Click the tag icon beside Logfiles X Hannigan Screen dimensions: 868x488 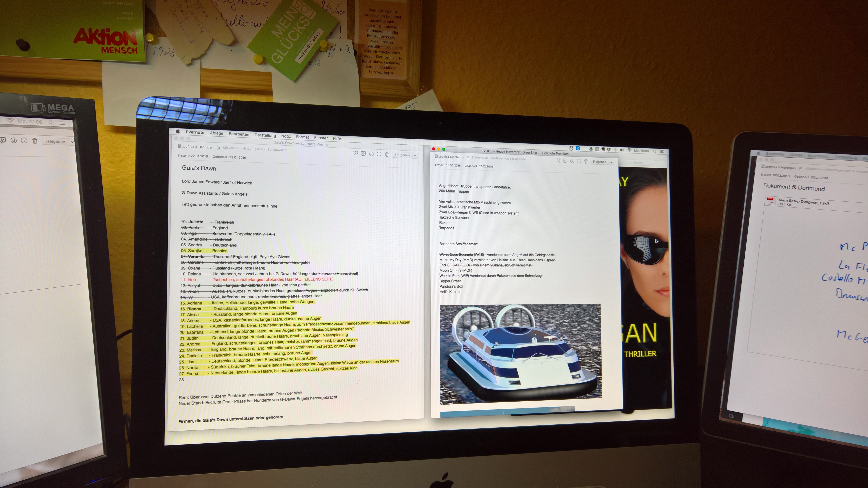[218, 148]
